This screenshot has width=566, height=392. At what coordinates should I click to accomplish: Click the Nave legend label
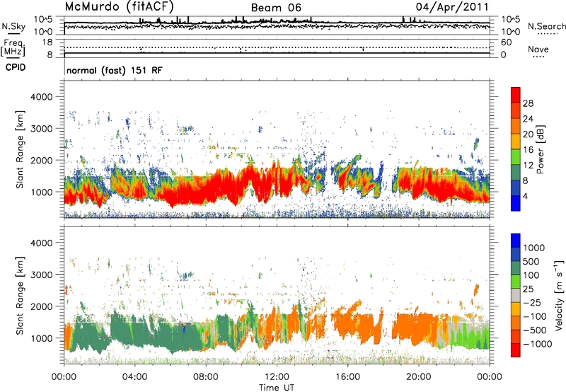[538, 49]
